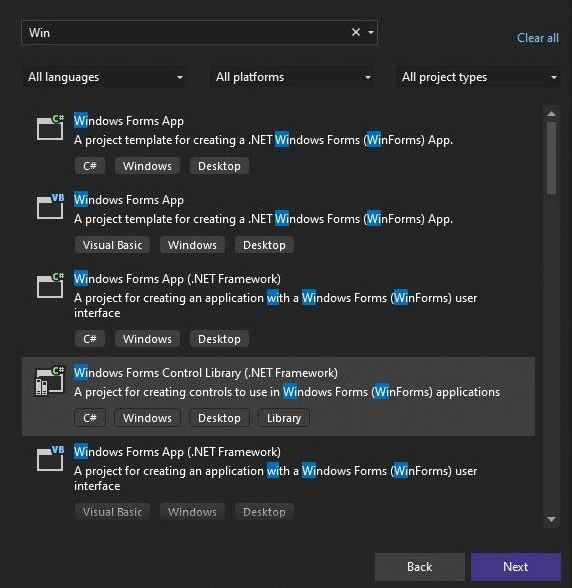Click the C# Windows Forms App (.NET Framework) icon
The width and height of the screenshot is (572, 588).
[x=50, y=285]
